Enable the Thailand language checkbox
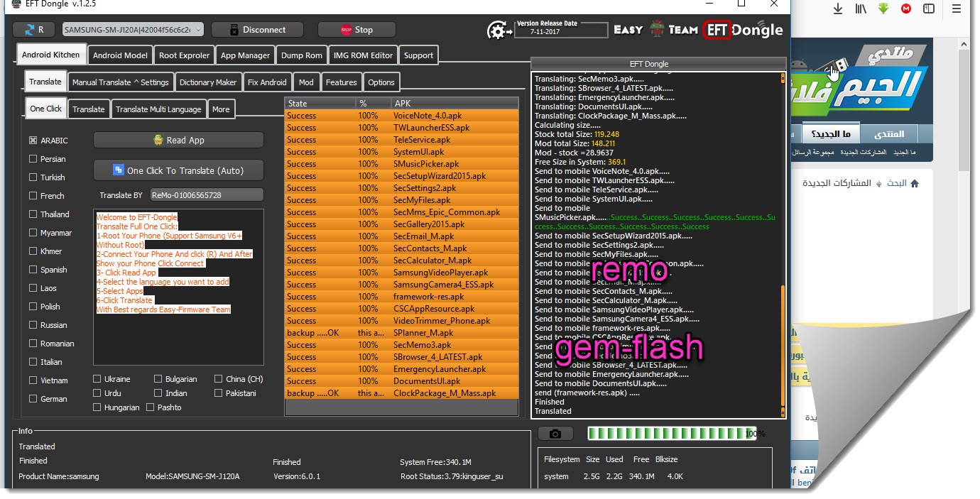The image size is (980, 499). [x=33, y=214]
